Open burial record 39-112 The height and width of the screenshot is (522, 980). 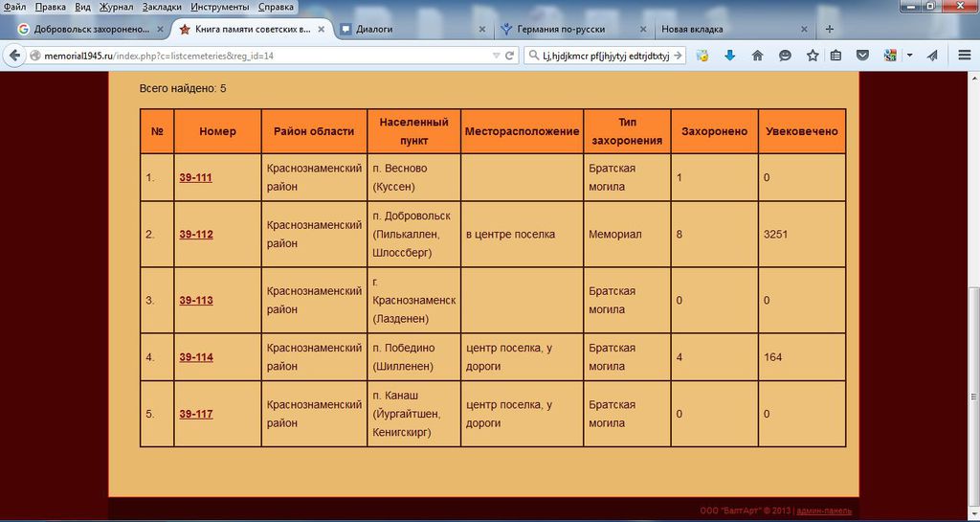195,235
